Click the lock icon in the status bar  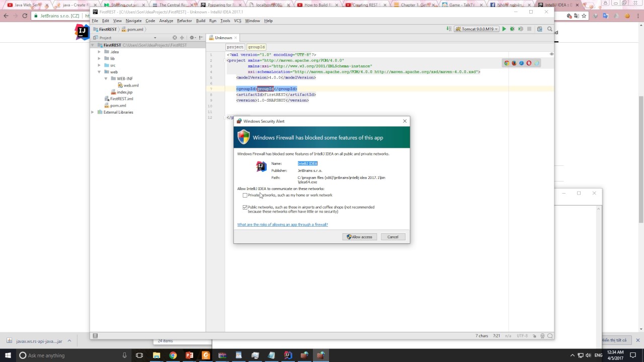535,335
